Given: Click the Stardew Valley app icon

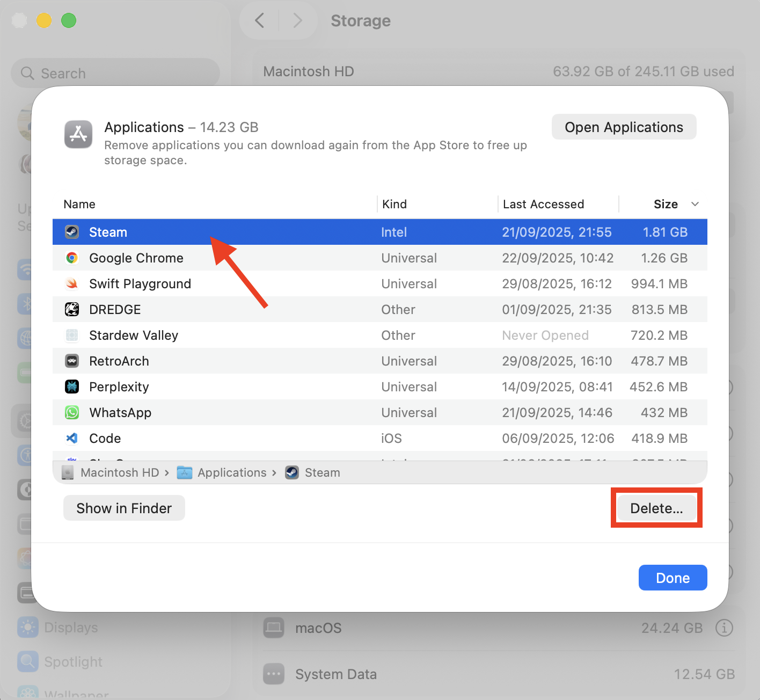Looking at the screenshot, I should [72, 335].
